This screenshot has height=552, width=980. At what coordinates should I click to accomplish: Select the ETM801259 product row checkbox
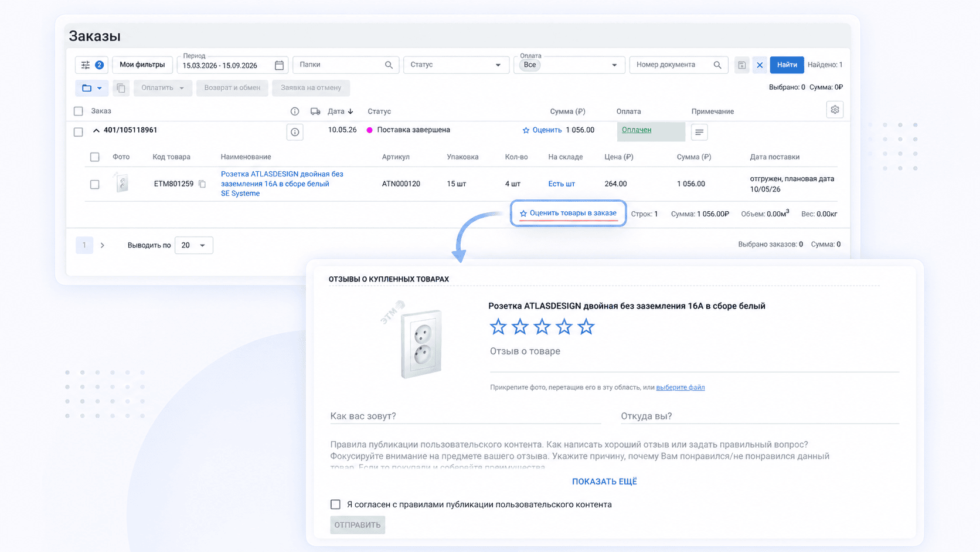(x=95, y=184)
